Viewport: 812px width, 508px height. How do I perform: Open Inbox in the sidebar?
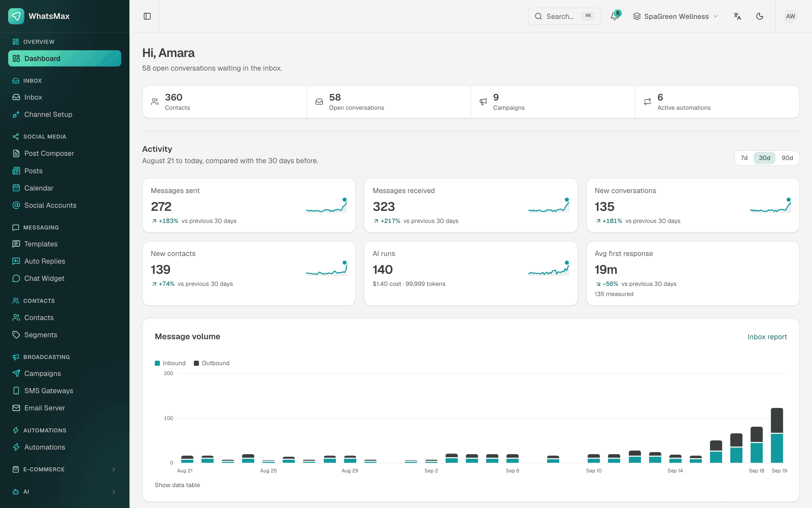tap(64, 97)
